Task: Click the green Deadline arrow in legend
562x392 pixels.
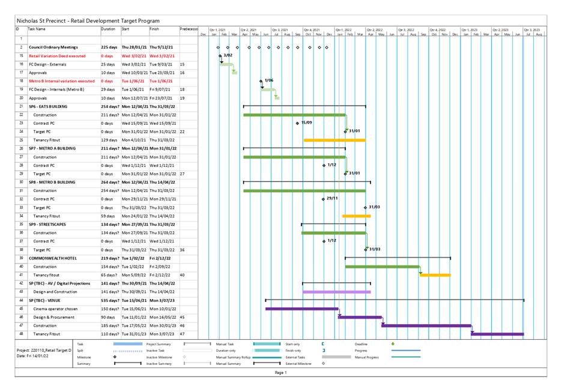Action: (x=392, y=344)
